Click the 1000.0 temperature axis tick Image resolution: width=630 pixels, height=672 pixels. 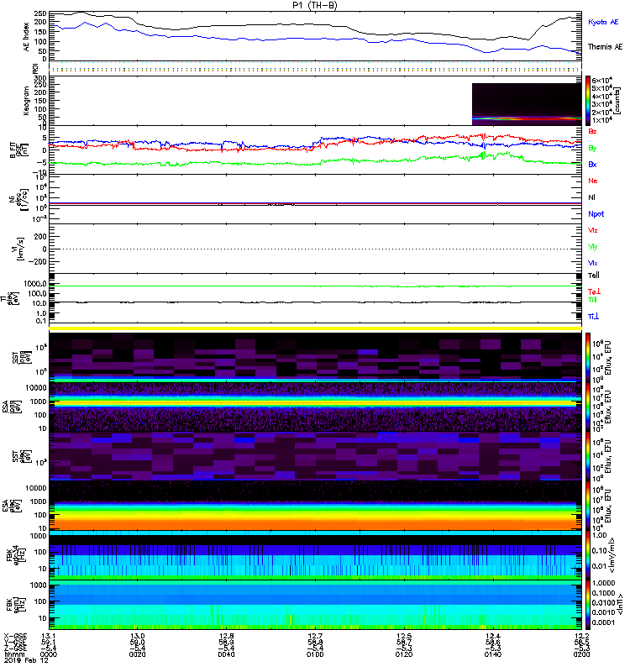[35, 284]
